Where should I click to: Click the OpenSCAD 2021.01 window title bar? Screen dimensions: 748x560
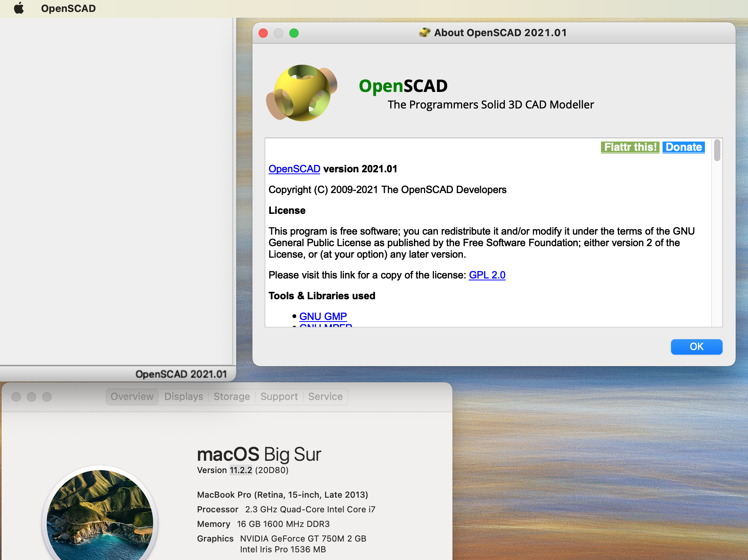click(182, 373)
